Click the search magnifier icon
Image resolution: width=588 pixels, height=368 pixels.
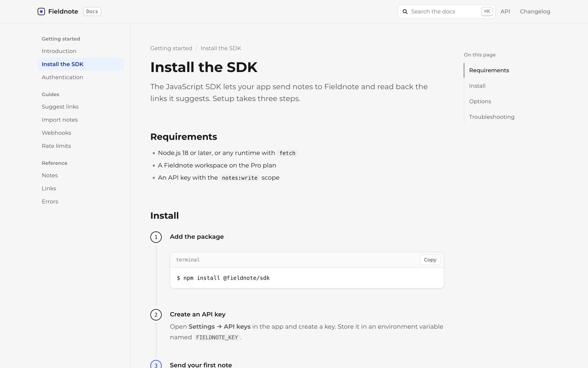pos(405,12)
